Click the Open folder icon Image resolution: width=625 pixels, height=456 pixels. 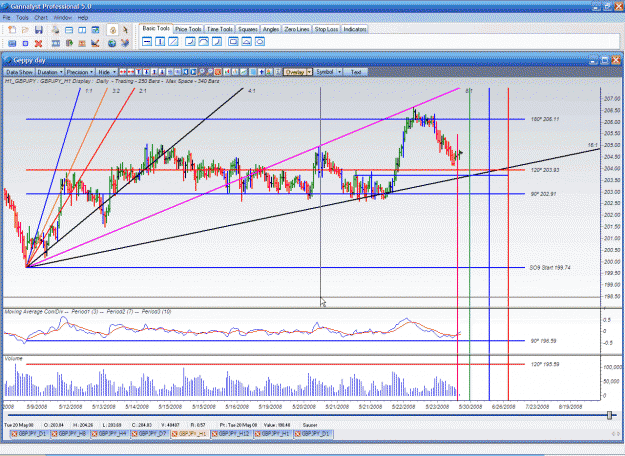click(25, 30)
